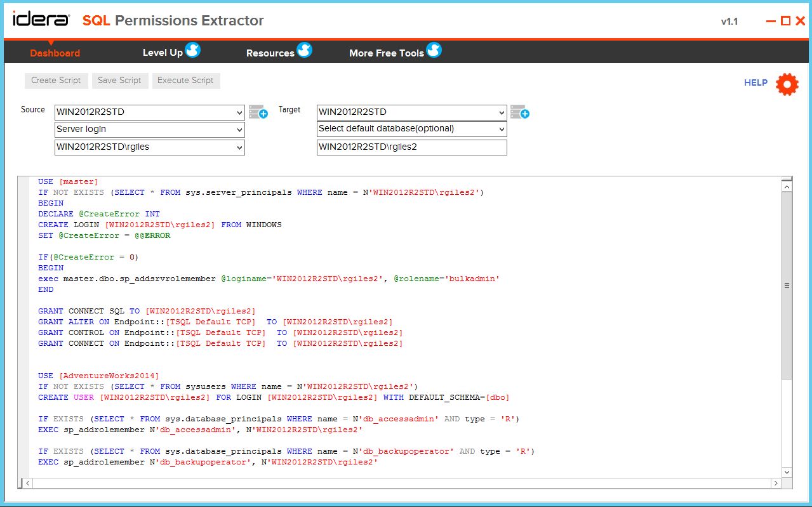Click the 'GRANT CONNECT ON Endpoint' line
Viewport: 812px width, 507px height.
(x=220, y=343)
